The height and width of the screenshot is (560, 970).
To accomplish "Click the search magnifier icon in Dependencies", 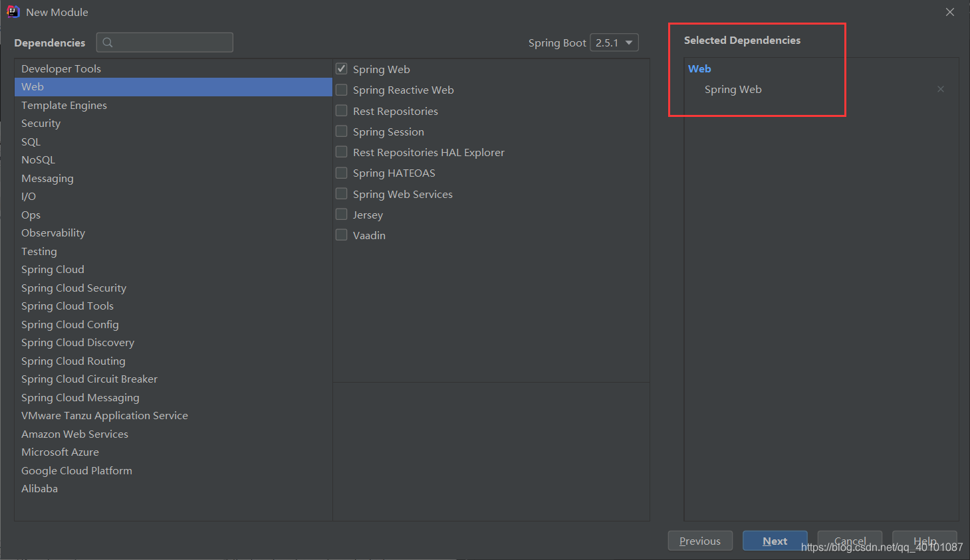I will [108, 43].
